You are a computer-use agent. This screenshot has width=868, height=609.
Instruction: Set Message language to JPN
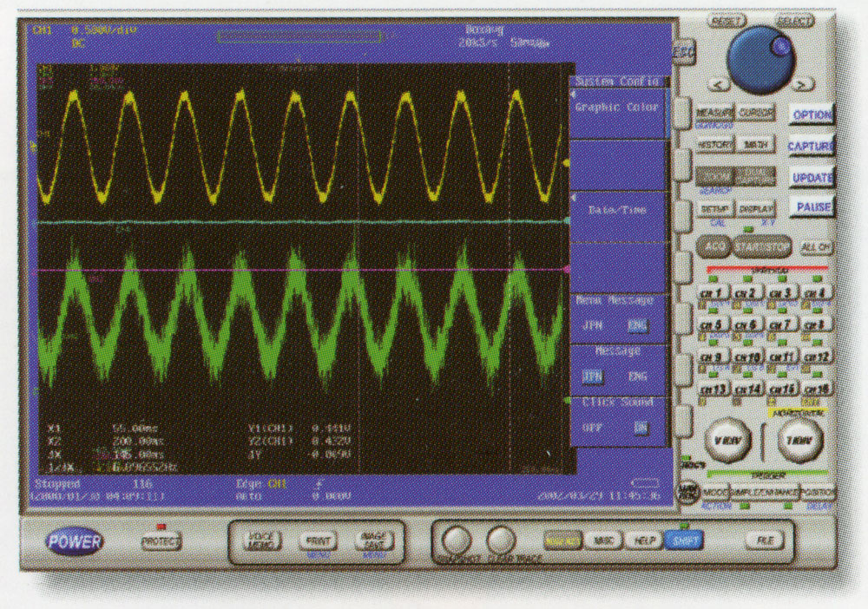[x=592, y=377]
